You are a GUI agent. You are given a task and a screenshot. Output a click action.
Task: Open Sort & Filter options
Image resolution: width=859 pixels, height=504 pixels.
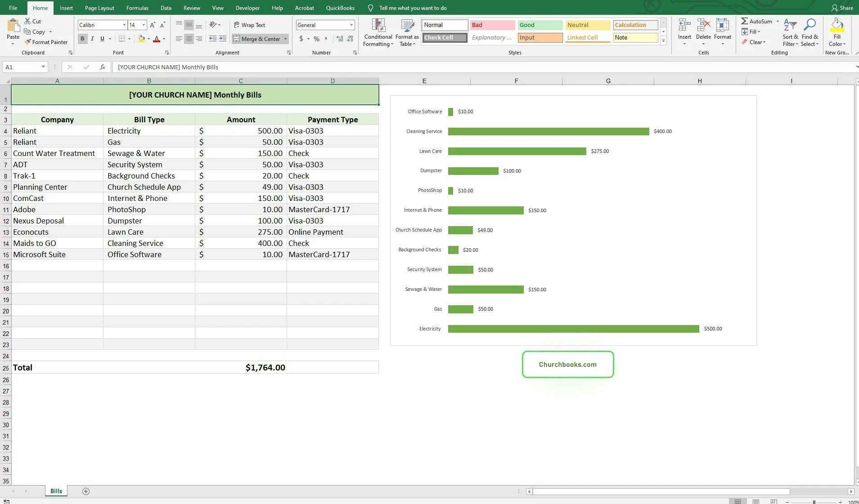[790, 32]
